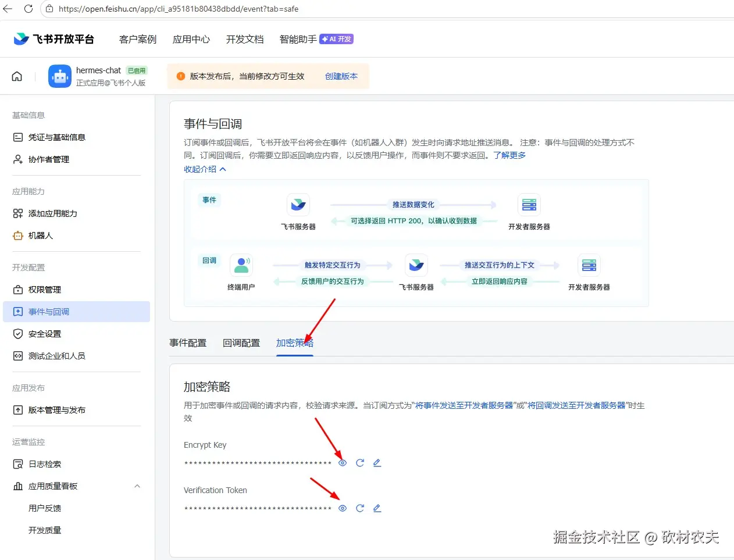Edit the Encrypt Key with pencil icon
This screenshot has width=734, height=560.
click(x=377, y=463)
